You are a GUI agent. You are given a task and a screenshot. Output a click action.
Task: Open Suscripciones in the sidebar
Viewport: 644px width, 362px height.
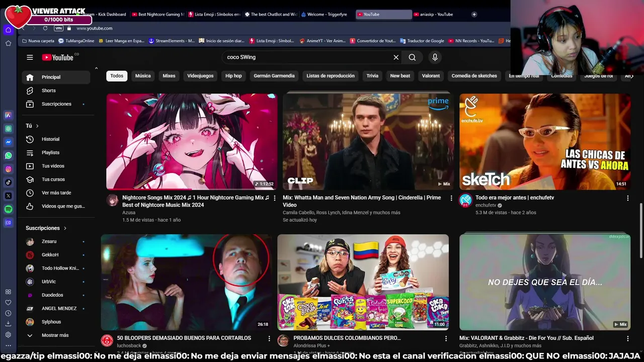56,104
